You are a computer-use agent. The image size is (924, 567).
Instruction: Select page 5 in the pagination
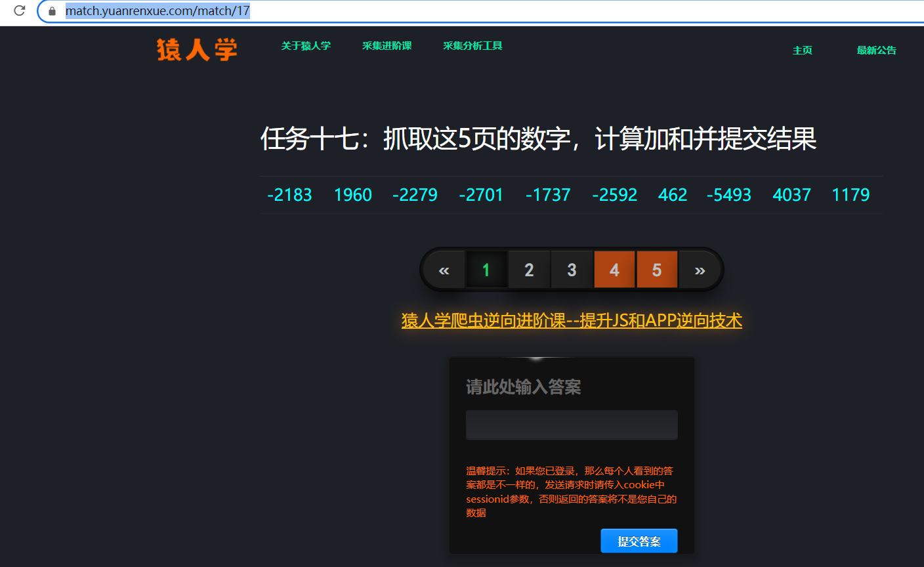[657, 270]
